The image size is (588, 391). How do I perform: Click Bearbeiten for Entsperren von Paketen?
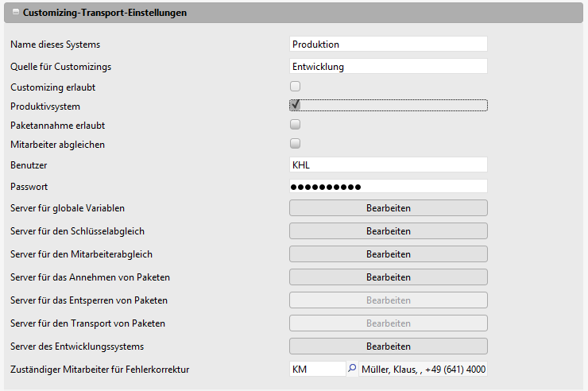pos(388,300)
